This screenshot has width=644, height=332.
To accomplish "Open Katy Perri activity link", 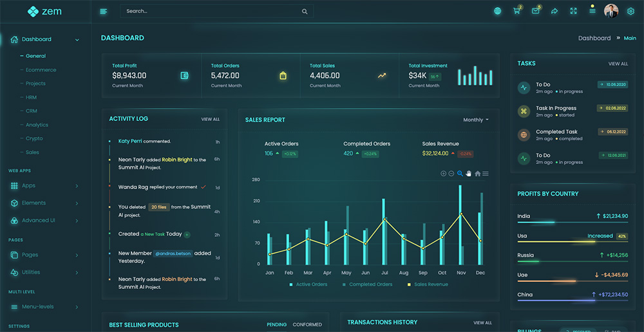I will click(130, 141).
